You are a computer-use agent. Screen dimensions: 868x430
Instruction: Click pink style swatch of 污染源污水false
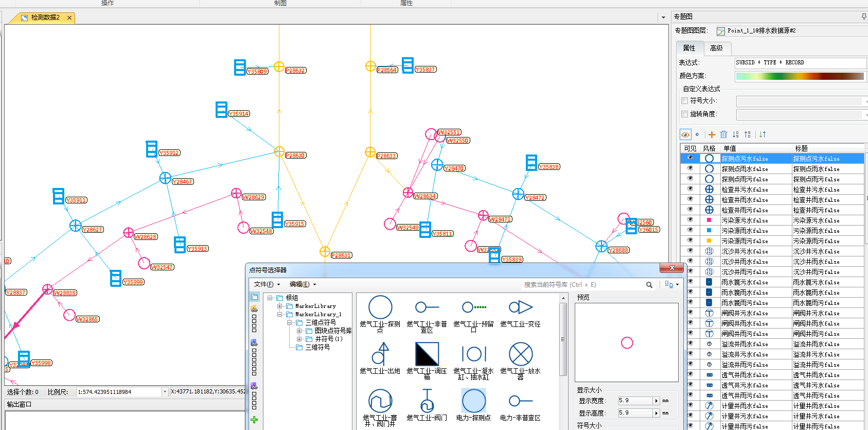709,220
